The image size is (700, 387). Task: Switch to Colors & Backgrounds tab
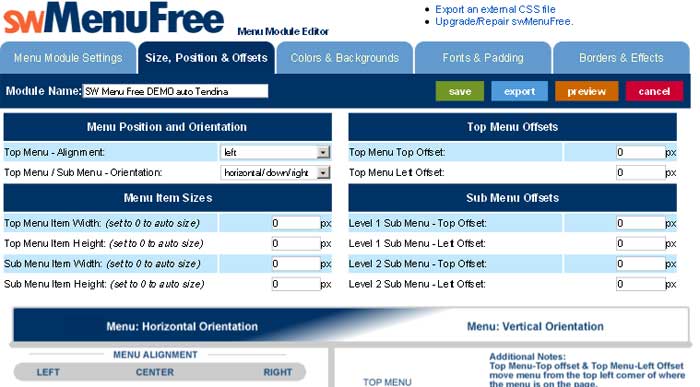click(x=345, y=58)
